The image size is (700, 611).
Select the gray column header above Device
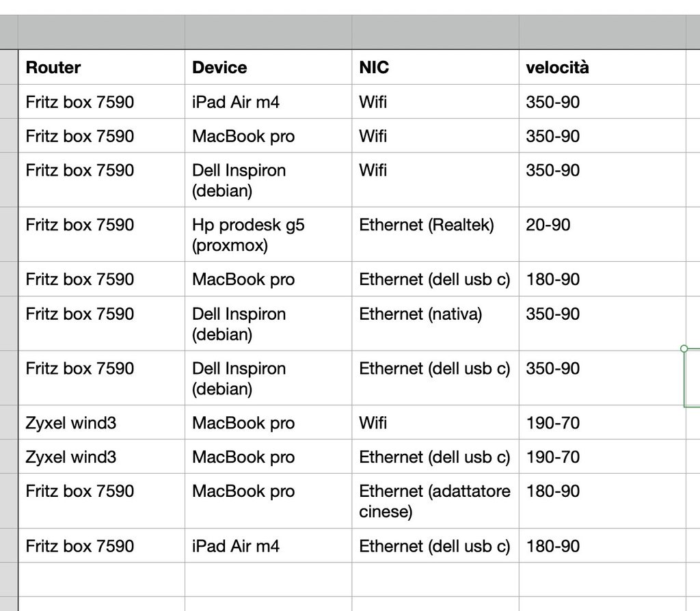coord(268,32)
